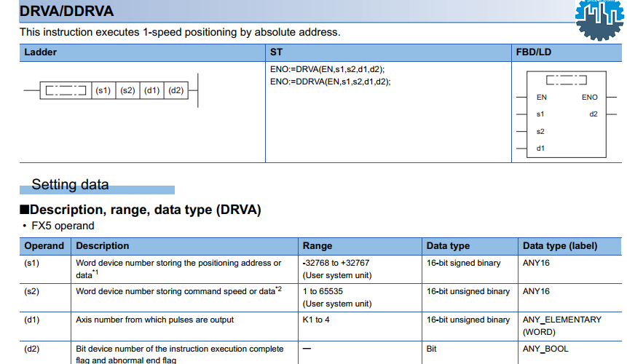Click the (s1) box in ladder diagram
Viewport: 627px width, 364px height.
pos(103,90)
